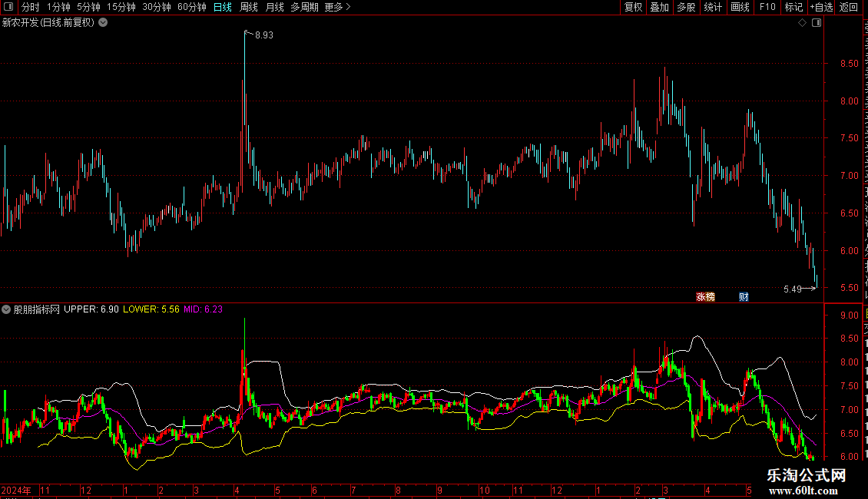This screenshot has height=499, width=868.
Task: Select the 30分钟 period
Action: click(157, 7)
